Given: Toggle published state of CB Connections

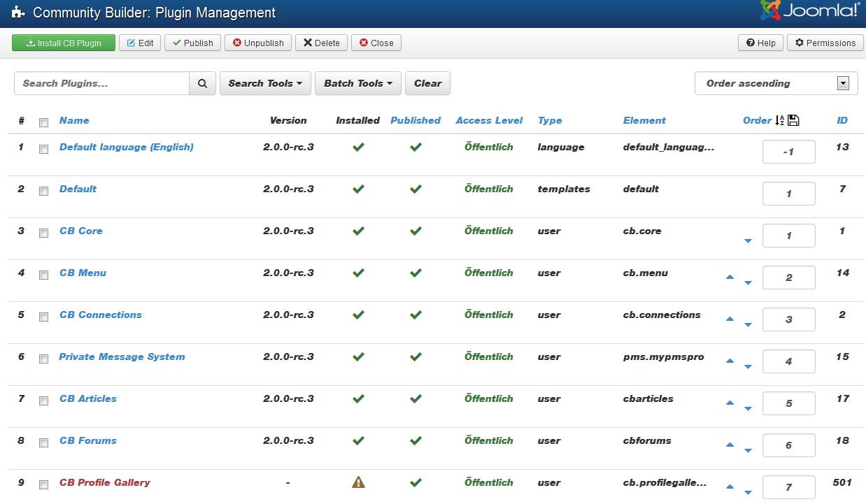Looking at the screenshot, I should (x=416, y=315).
